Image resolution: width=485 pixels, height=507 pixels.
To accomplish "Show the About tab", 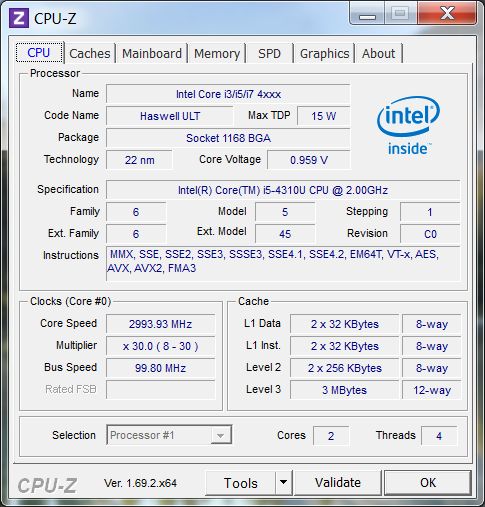I will pos(379,53).
